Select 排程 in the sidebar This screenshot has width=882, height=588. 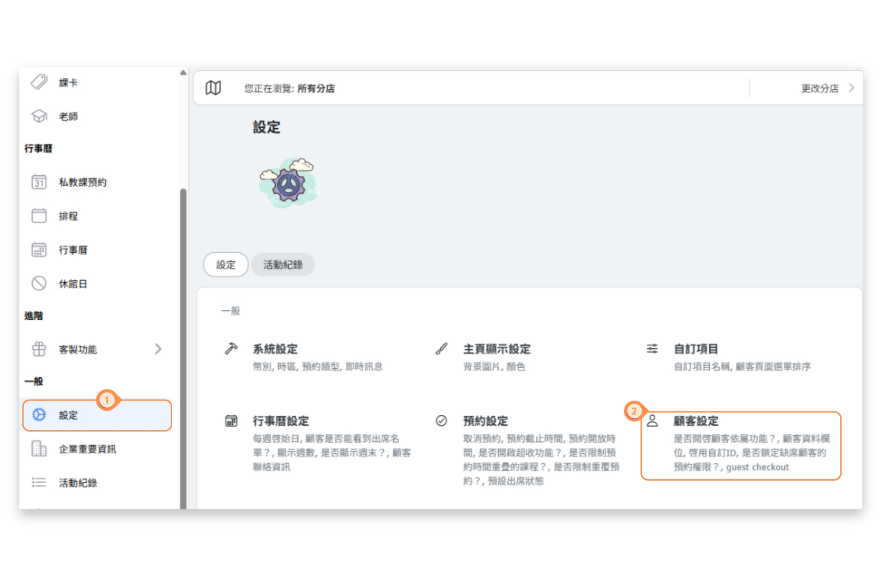(68, 216)
